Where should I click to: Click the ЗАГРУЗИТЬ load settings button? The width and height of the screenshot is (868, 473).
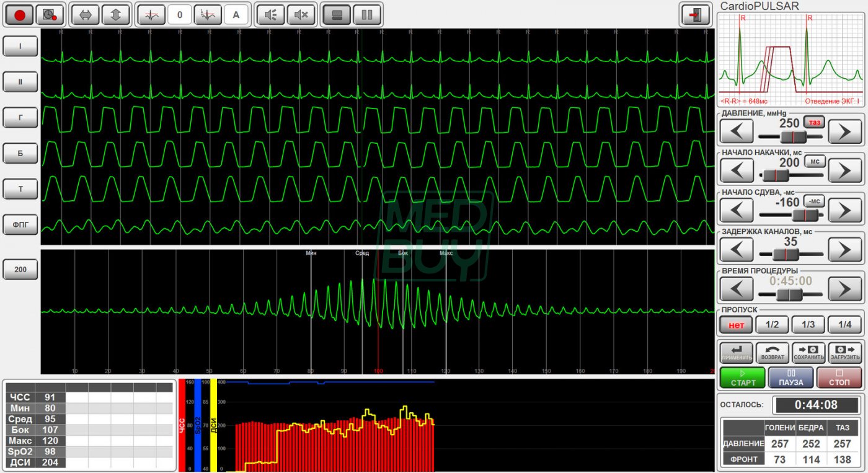coord(846,352)
